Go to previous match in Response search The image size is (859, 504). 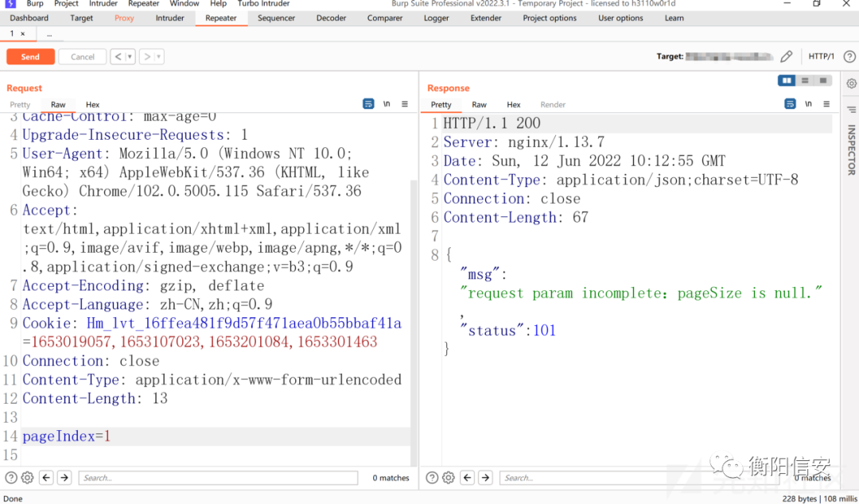coord(468,478)
